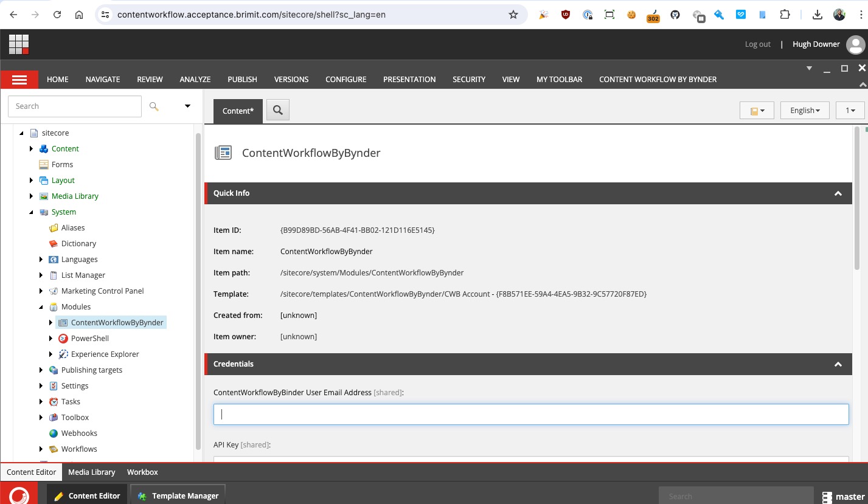The width and height of the screenshot is (868, 504).
Task: Click the user avatar beside Hugh Downer
Action: point(855,44)
